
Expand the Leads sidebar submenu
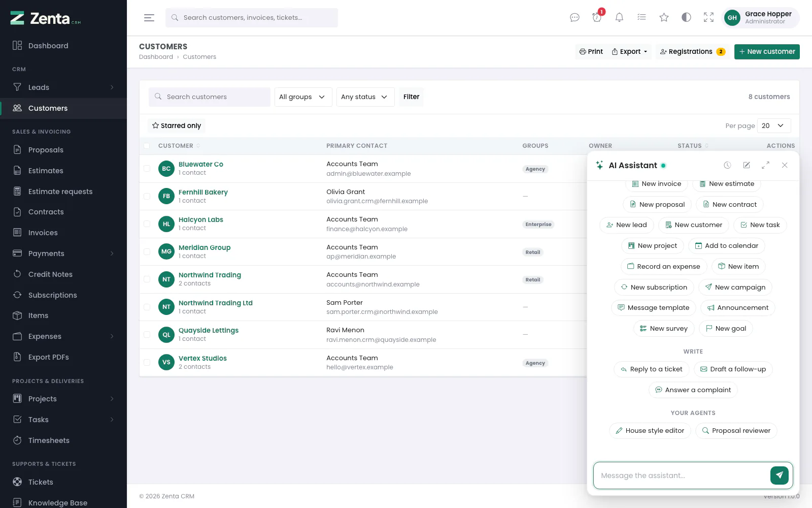tap(63, 87)
